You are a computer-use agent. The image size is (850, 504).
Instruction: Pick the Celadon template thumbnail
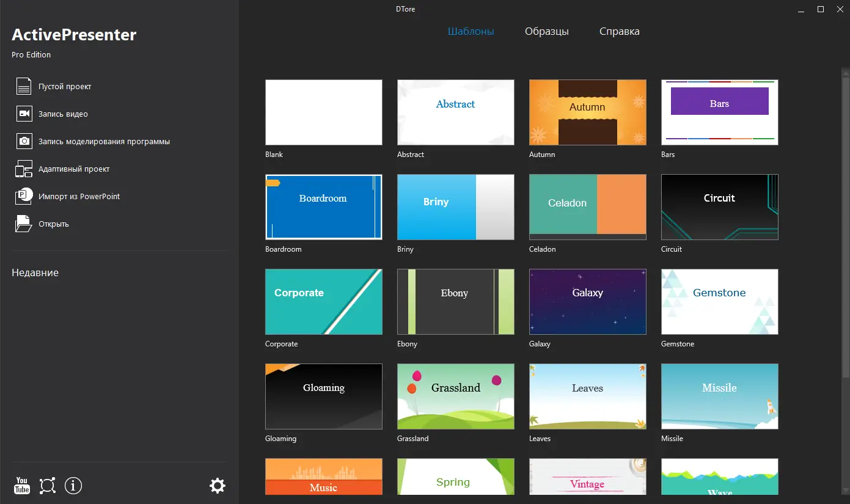tap(588, 207)
